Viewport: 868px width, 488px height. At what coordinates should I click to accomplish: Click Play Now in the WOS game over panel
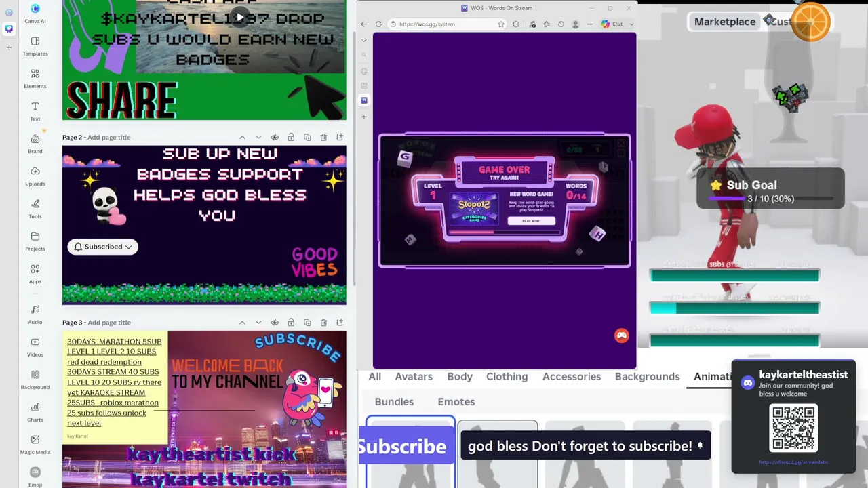point(531,221)
